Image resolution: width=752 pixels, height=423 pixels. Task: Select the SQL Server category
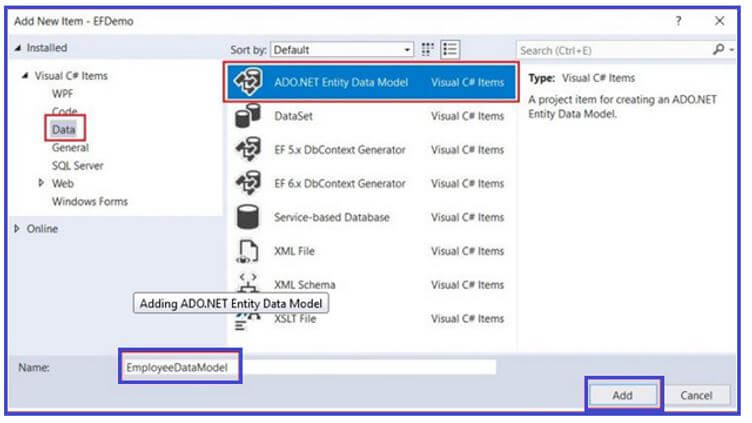[78, 165]
